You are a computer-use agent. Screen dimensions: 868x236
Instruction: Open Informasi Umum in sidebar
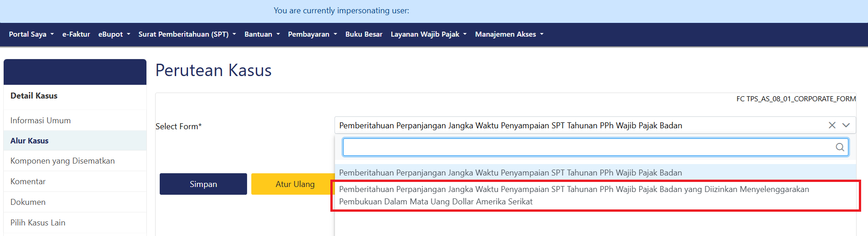click(x=41, y=121)
